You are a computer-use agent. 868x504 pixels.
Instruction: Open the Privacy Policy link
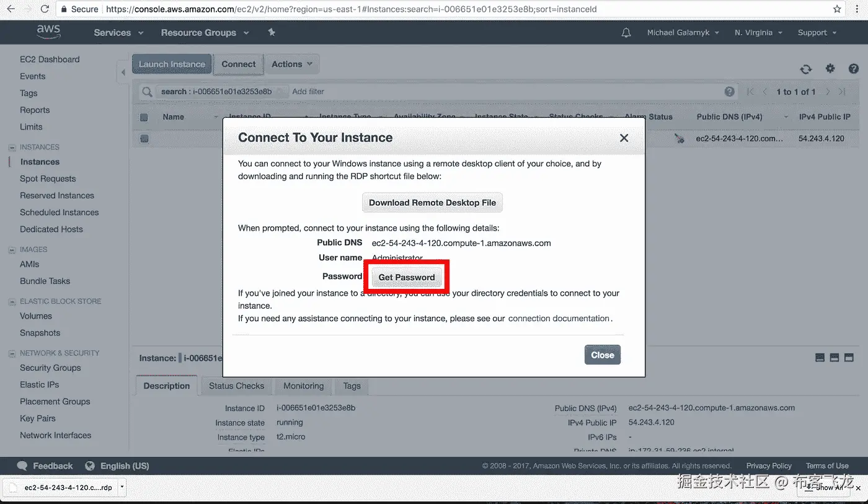769,466
